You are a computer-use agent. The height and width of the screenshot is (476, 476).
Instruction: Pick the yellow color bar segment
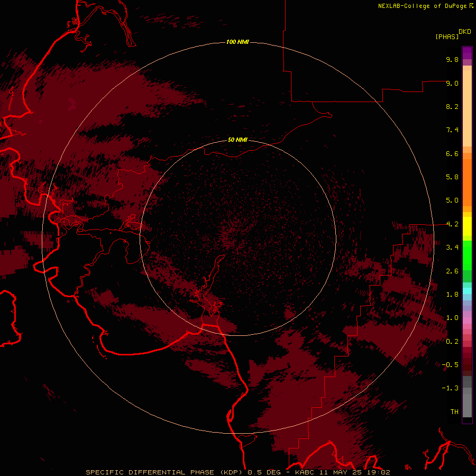[x=467, y=226]
